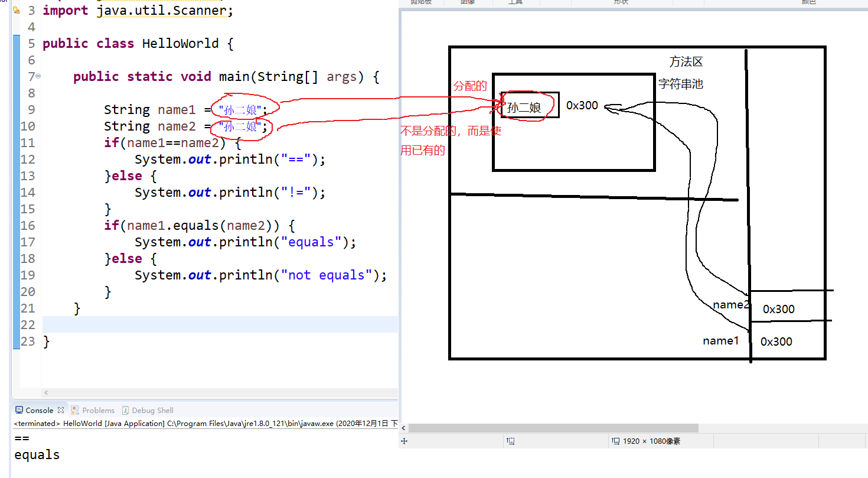Image resolution: width=868 pixels, height=478 pixels.
Task: Click the "name2" label on the Paint canvas
Action: (x=731, y=305)
